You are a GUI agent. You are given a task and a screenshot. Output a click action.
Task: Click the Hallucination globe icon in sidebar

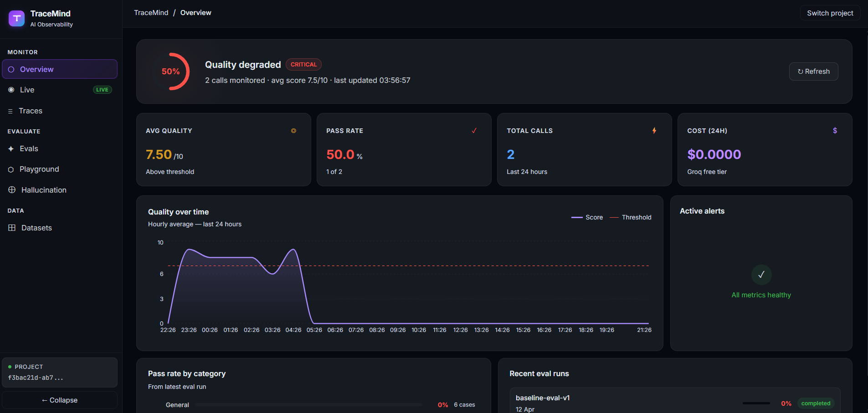12,190
